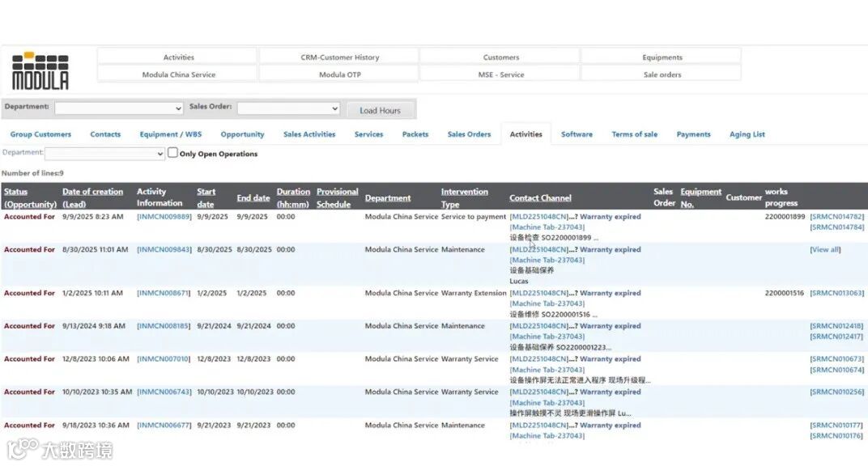
Task: Click the View all link
Action: click(x=825, y=250)
